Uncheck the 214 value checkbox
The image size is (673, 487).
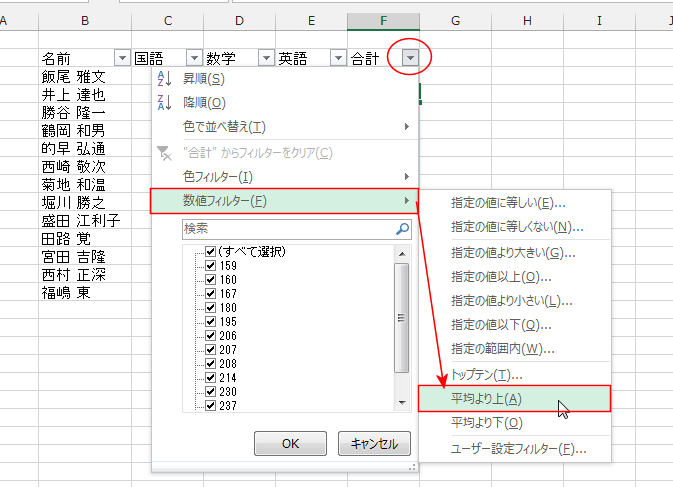(210, 378)
